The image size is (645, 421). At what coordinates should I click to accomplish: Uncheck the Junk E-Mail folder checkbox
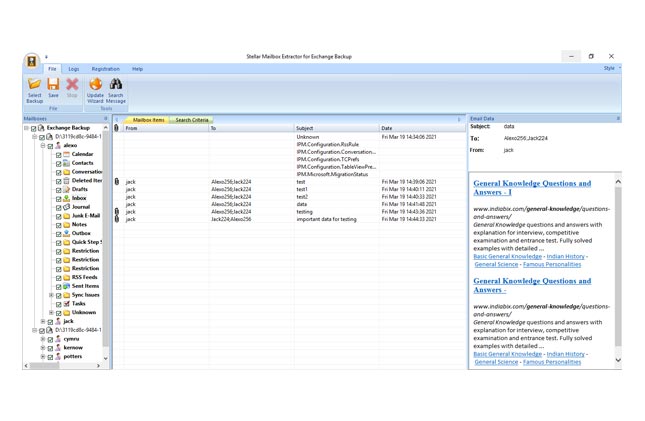point(58,216)
